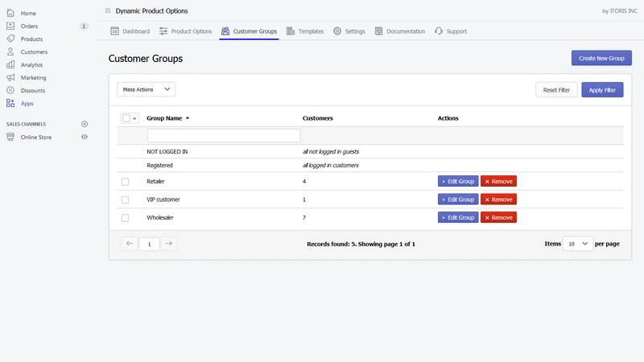Click the Dashboard tab icon
The image size is (644, 362).
[114, 31]
